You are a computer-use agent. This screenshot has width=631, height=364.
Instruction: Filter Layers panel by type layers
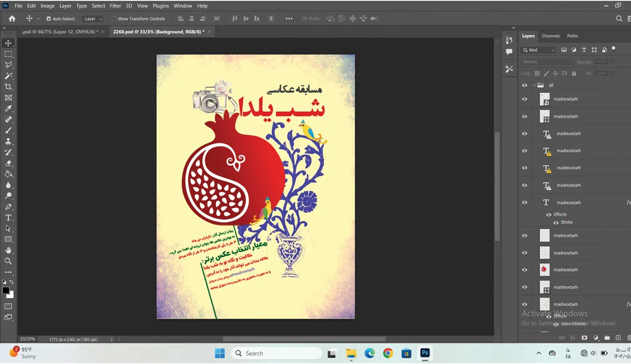[x=584, y=50]
